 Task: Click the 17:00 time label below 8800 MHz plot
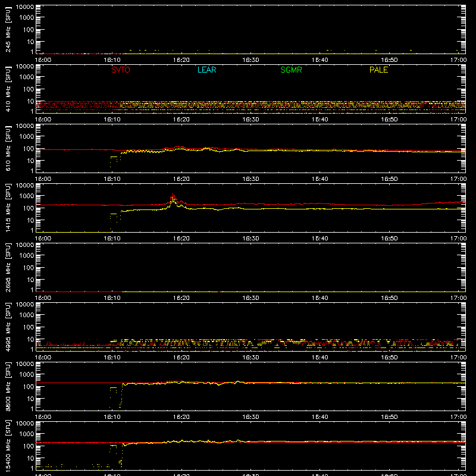click(x=458, y=417)
